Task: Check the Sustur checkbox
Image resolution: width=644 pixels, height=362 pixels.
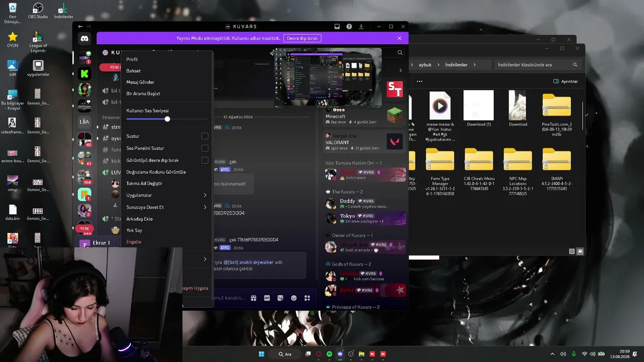Action: [205, 136]
